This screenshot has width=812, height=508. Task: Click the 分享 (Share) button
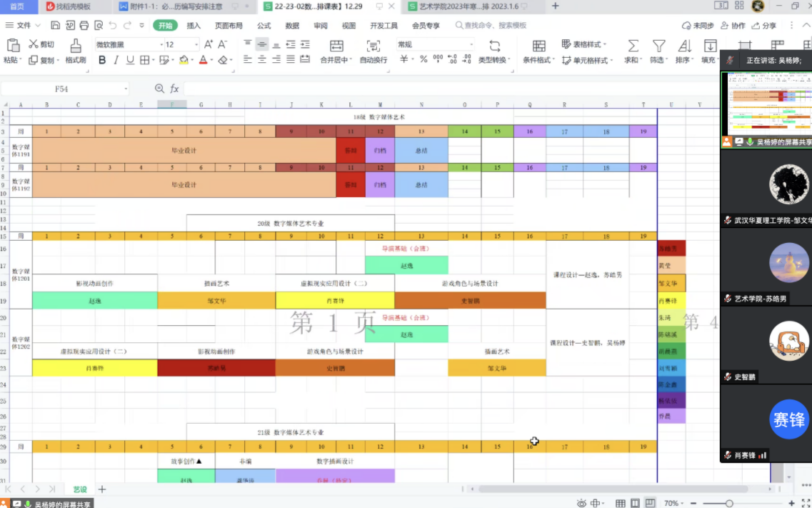pos(763,26)
